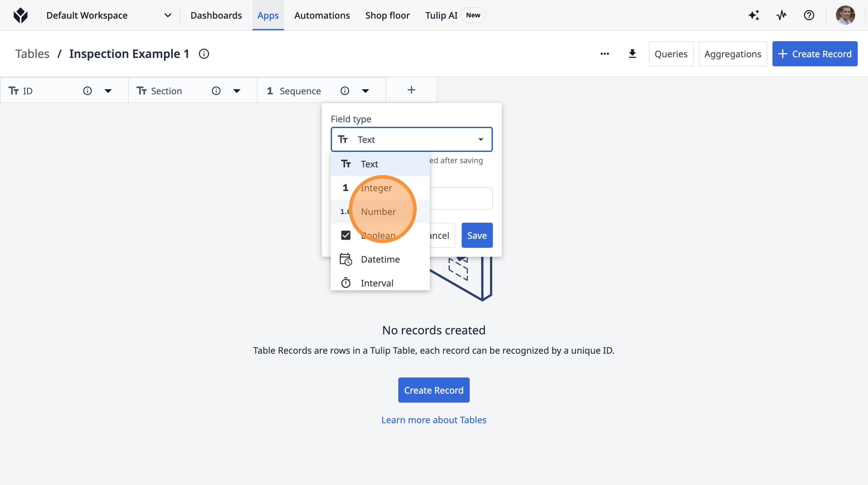Click the plus icon to add column
The height and width of the screenshot is (485, 868).
click(411, 90)
